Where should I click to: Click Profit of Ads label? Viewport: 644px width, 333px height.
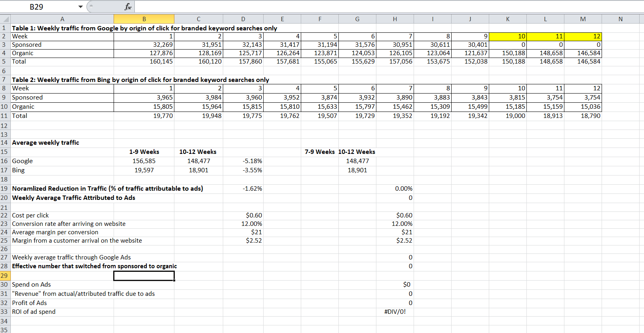[29, 303]
